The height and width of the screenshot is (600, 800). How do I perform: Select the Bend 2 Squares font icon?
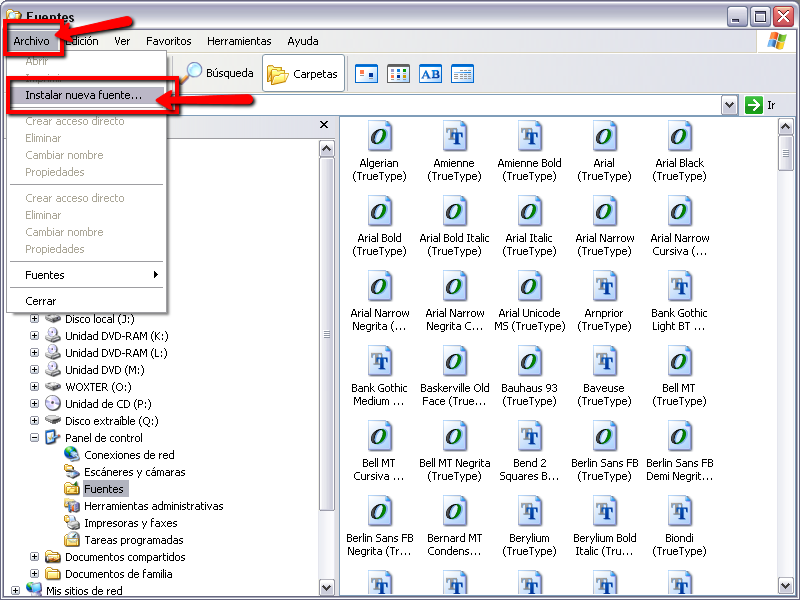[529, 436]
